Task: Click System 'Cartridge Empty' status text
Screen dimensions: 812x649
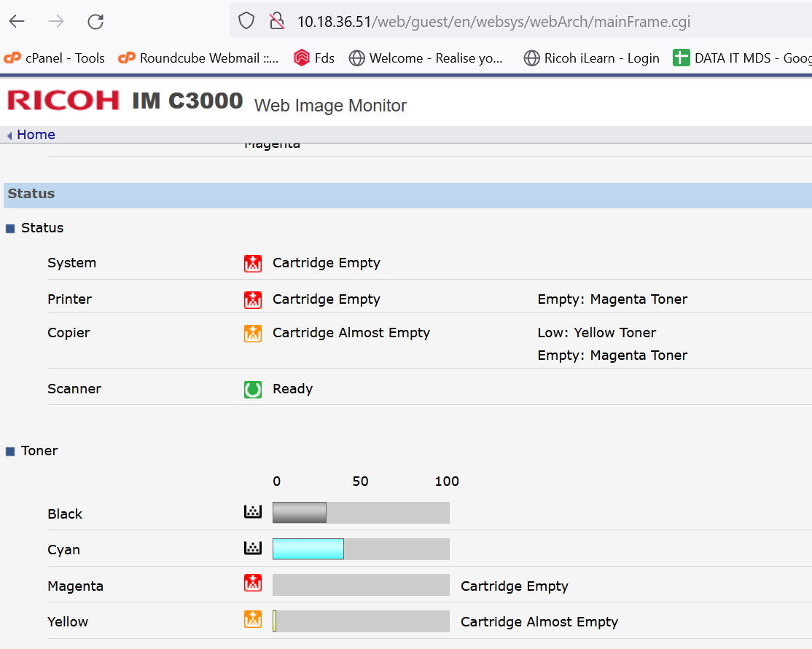Action: 327,263
